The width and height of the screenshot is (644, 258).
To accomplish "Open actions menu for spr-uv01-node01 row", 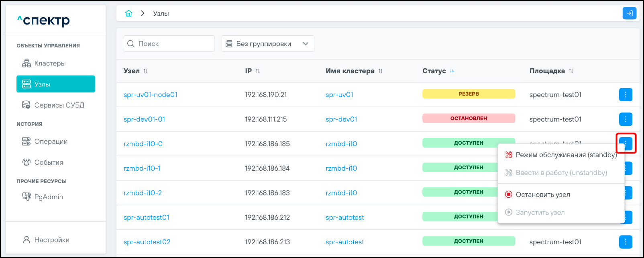I will 626,95.
